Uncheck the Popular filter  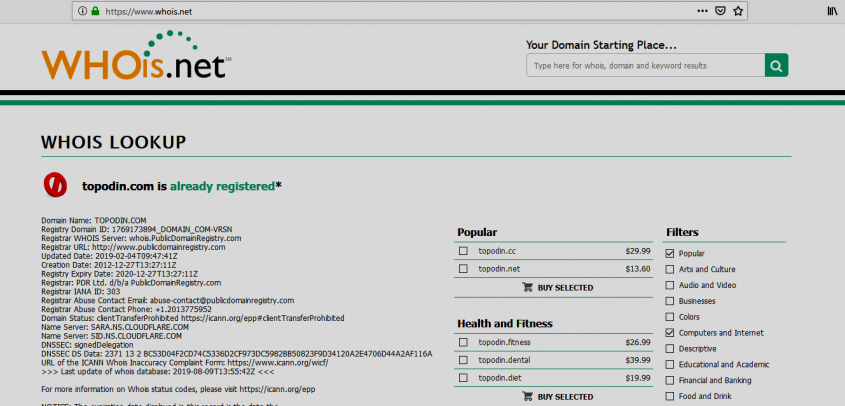(x=670, y=254)
